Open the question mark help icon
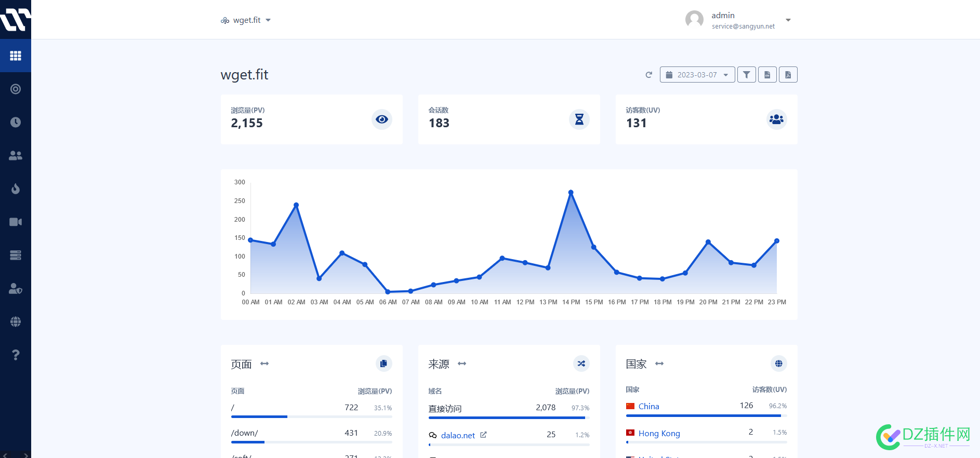This screenshot has width=980, height=458. tap(16, 355)
